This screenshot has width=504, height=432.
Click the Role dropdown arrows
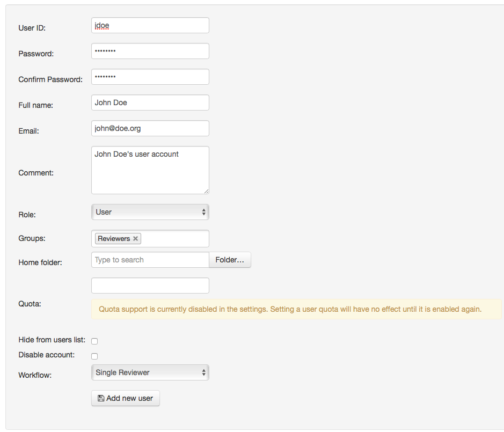pyautogui.click(x=203, y=212)
